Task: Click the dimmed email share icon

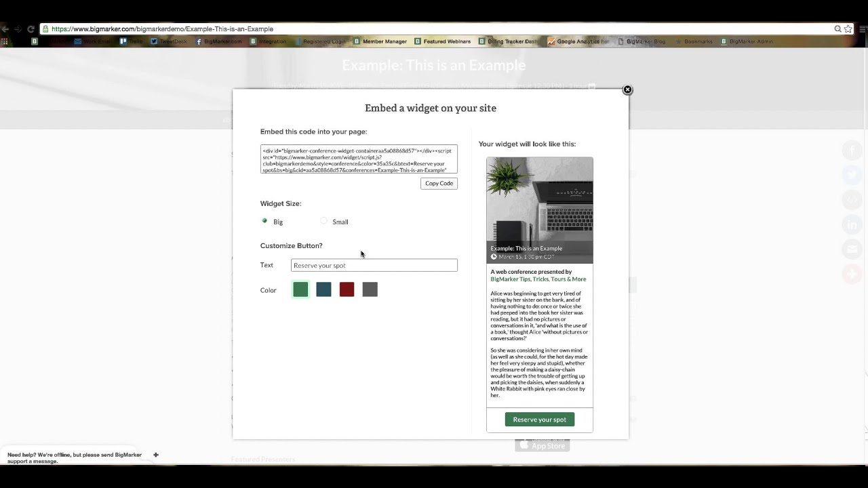Action: pos(852,249)
